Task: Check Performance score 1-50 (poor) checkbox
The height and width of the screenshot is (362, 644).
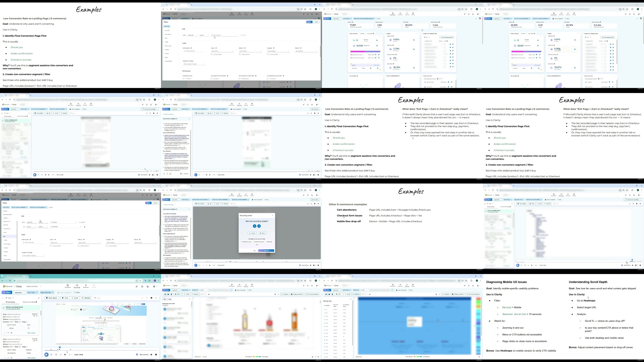Action: coord(184,79)
